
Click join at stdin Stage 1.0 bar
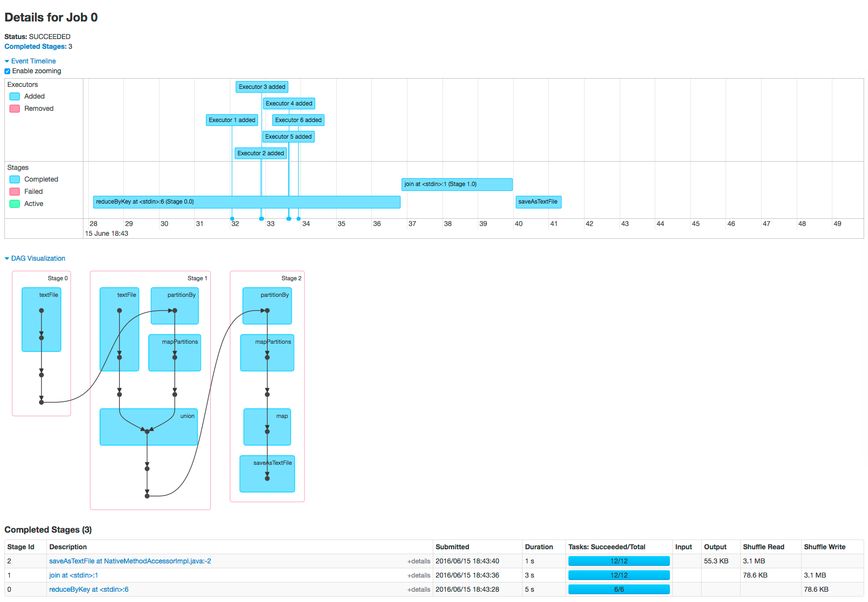[457, 184]
